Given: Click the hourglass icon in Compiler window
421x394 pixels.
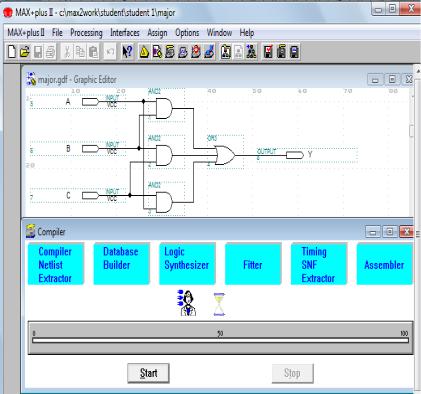Looking at the screenshot, I should point(219,304).
